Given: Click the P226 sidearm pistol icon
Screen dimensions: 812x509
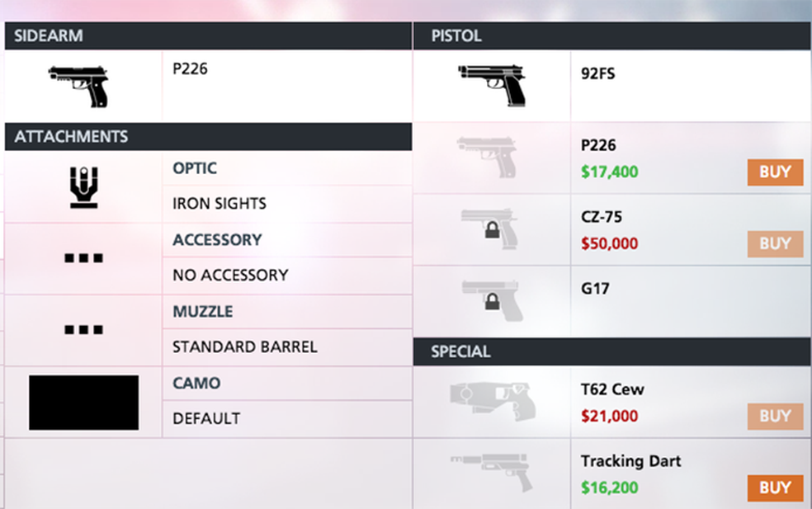Looking at the screenshot, I should pyautogui.click(x=78, y=86).
